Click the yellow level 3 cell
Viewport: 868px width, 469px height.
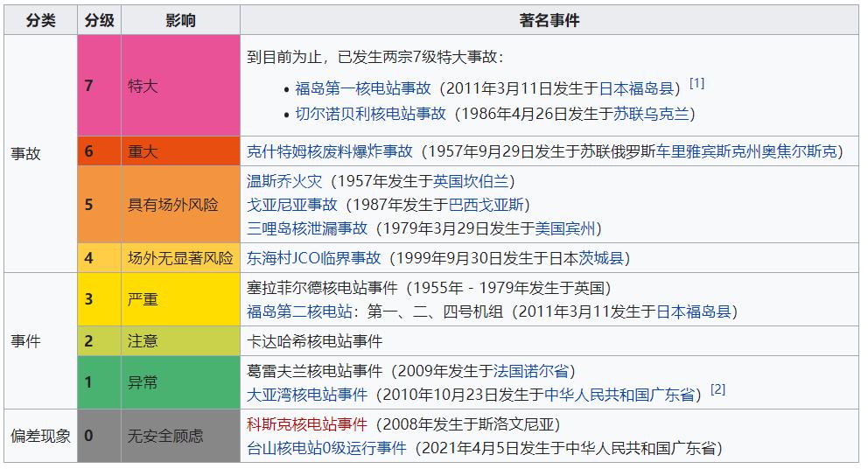point(100,299)
